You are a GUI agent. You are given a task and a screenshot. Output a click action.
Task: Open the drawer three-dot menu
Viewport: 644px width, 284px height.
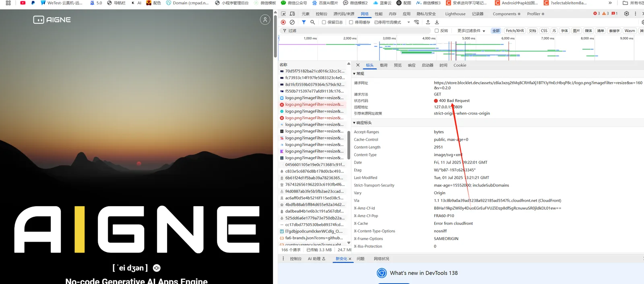(283, 259)
